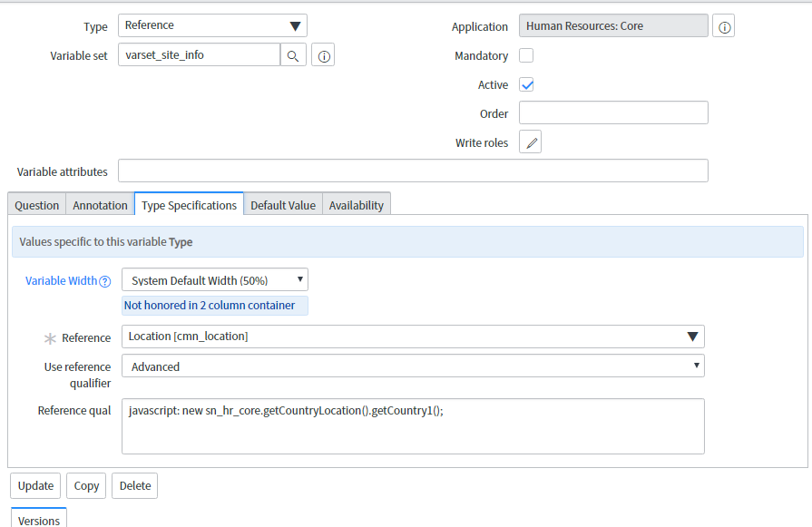Click the Variable Width label link

tap(61, 280)
